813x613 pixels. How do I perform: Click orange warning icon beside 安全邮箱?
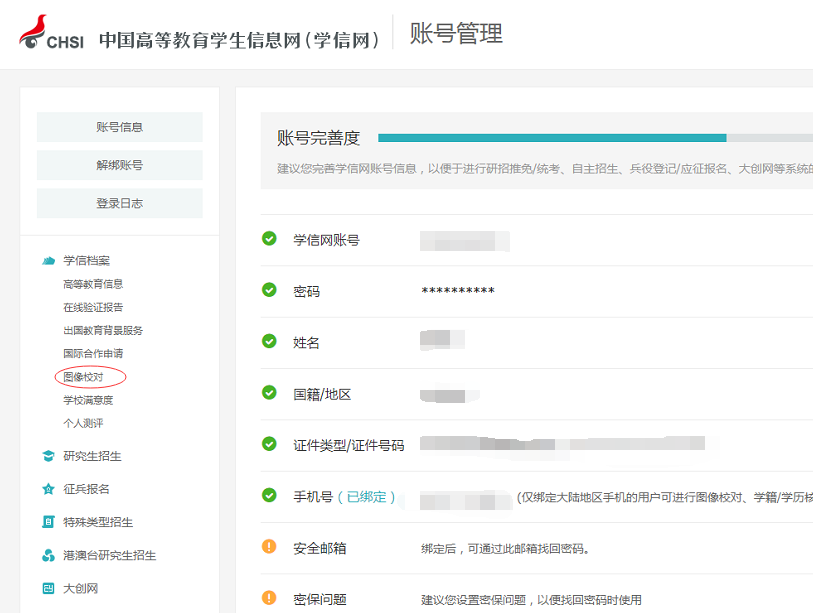pyautogui.click(x=269, y=547)
